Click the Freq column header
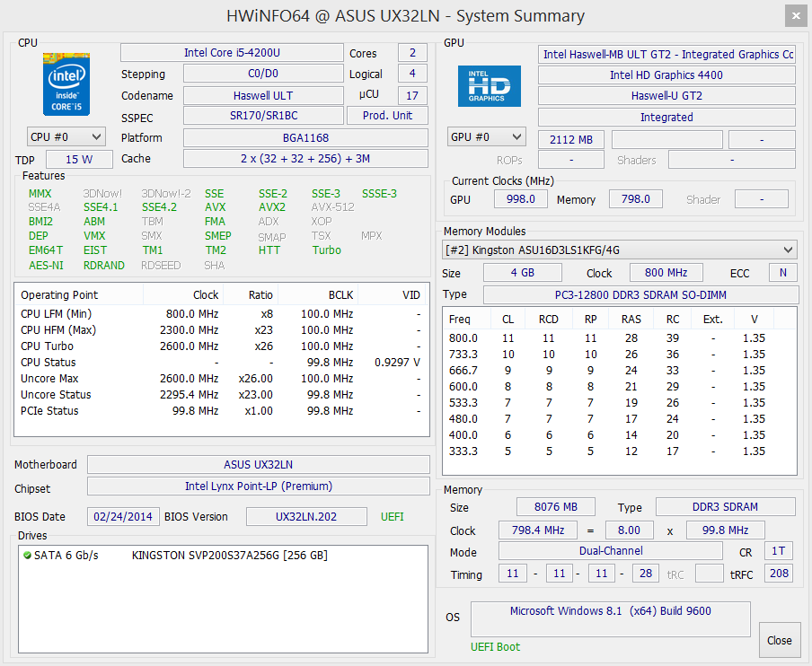 pos(466,320)
